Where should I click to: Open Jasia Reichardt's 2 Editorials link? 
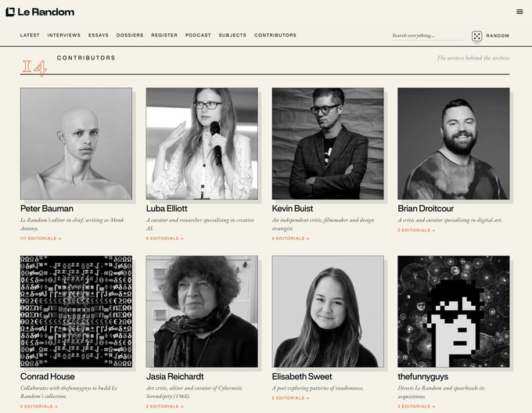[x=165, y=407]
